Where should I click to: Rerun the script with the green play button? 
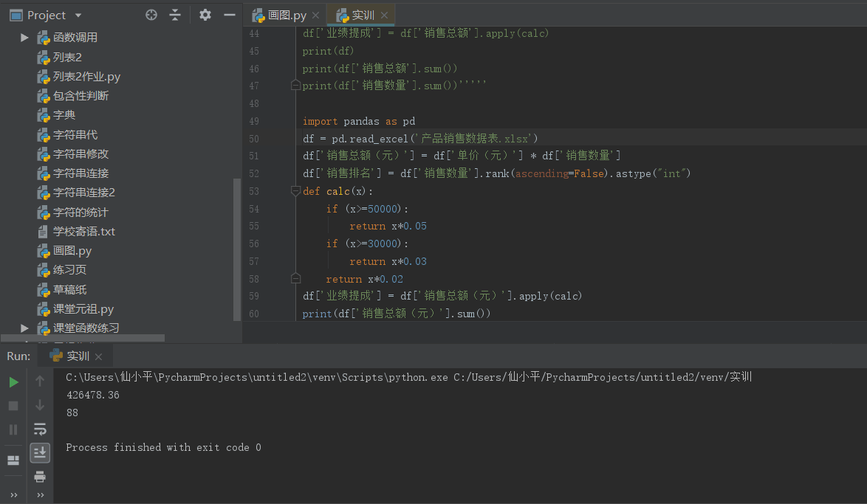[13, 382]
